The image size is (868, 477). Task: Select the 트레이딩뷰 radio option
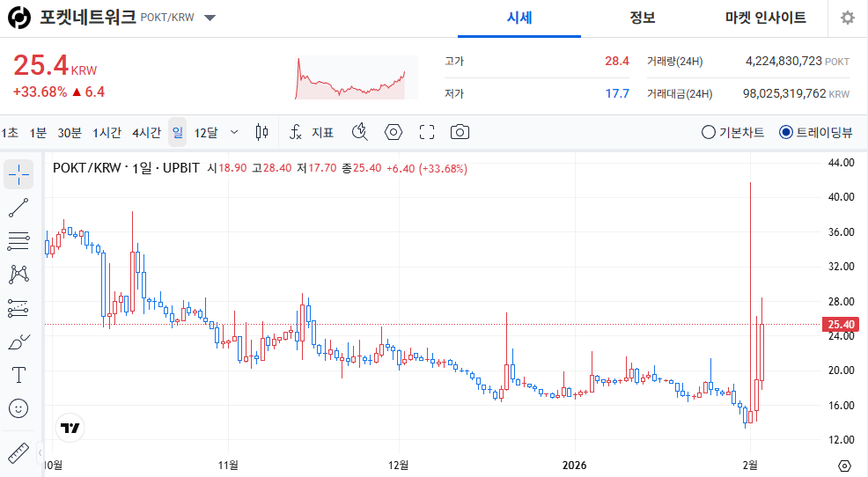pyautogui.click(x=815, y=133)
